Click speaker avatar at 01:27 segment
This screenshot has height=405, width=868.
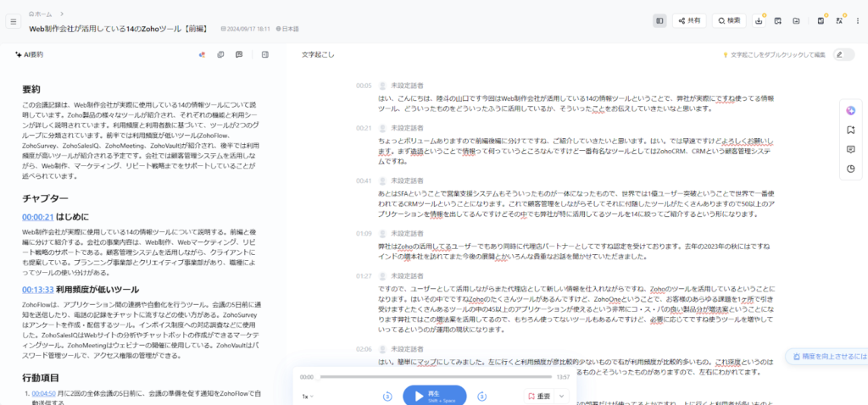(382, 275)
